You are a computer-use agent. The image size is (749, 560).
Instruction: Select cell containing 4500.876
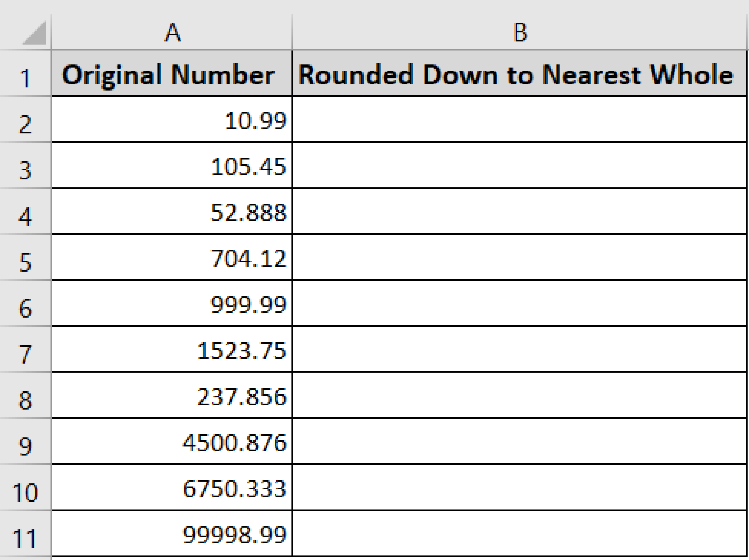[x=172, y=442]
